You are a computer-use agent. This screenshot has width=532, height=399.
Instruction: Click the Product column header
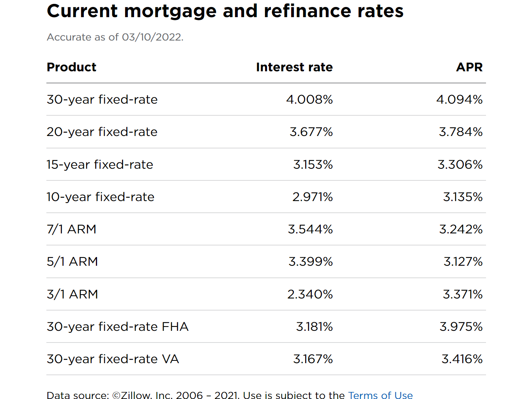pyautogui.click(x=71, y=67)
